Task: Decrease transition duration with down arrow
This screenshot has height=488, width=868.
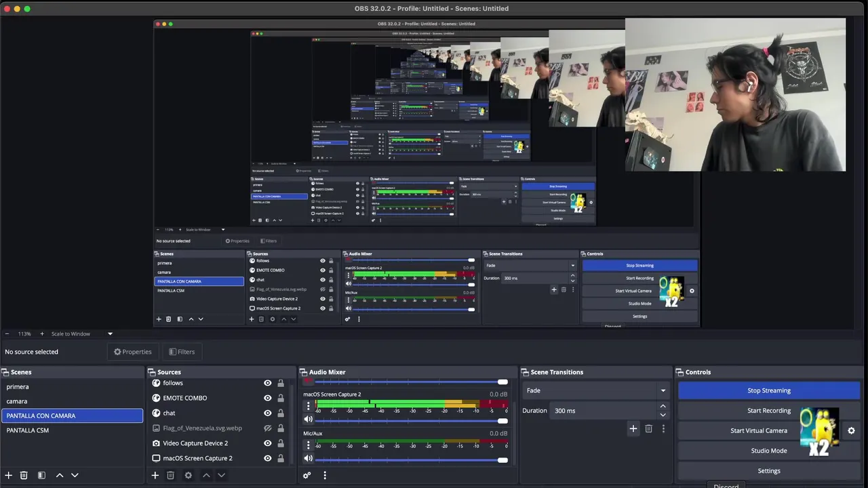Action: click(x=663, y=415)
